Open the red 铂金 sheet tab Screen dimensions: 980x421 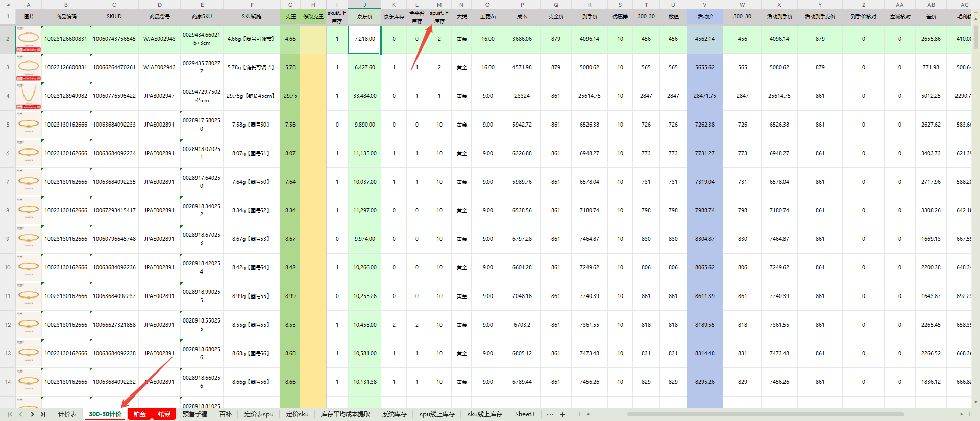pos(140,414)
